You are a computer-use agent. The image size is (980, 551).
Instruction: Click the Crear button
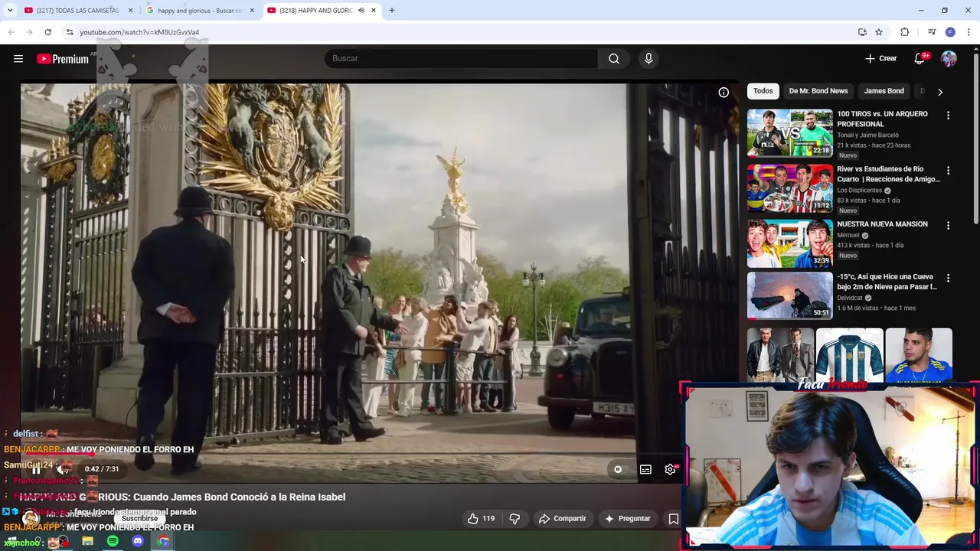[x=881, y=58]
